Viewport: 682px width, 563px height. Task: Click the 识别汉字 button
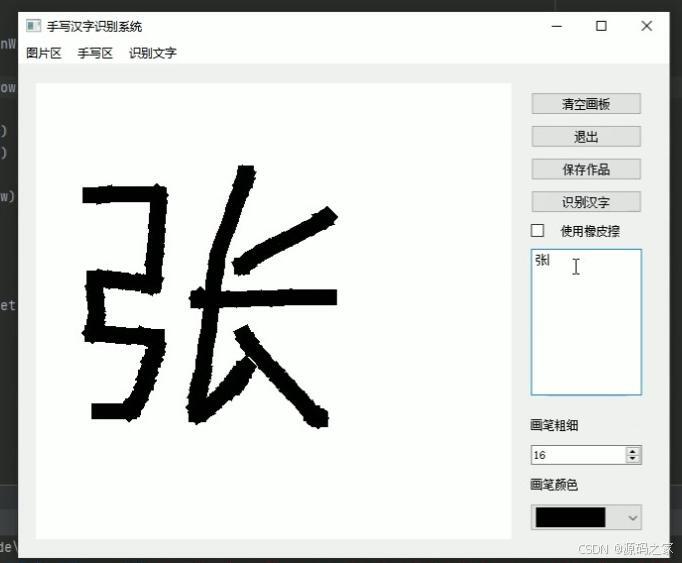[586, 202]
